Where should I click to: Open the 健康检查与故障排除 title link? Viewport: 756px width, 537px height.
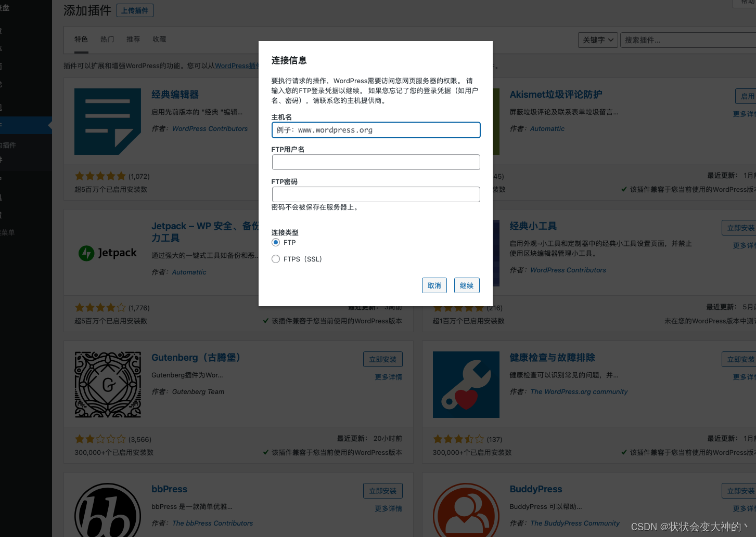[553, 358]
